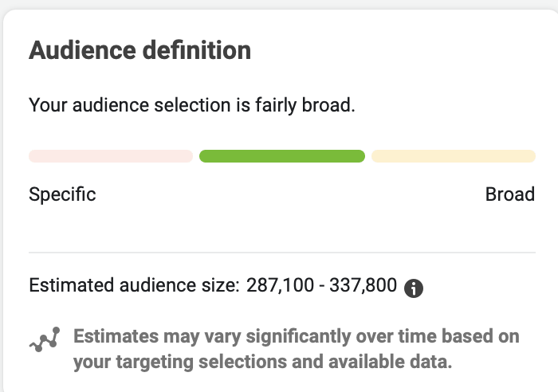This screenshot has height=392, width=558.
Task: Click the "targeting selections and available data" line
Action: [263, 363]
